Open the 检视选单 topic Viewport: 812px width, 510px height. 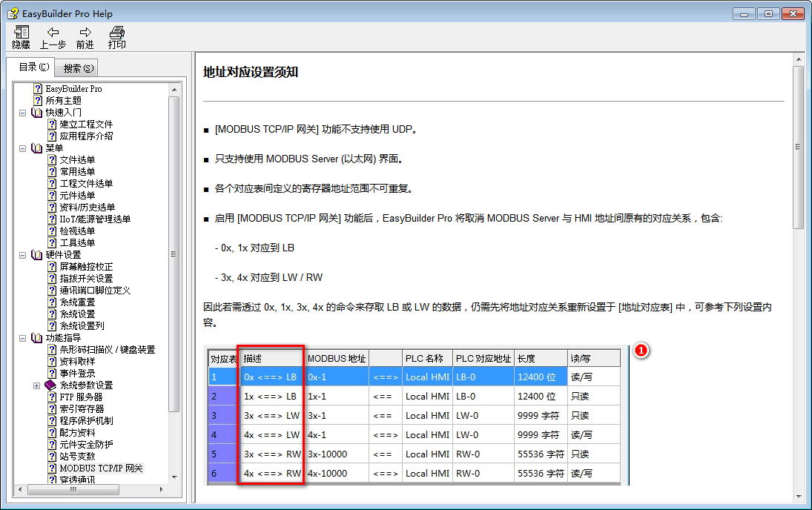(77, 231)
